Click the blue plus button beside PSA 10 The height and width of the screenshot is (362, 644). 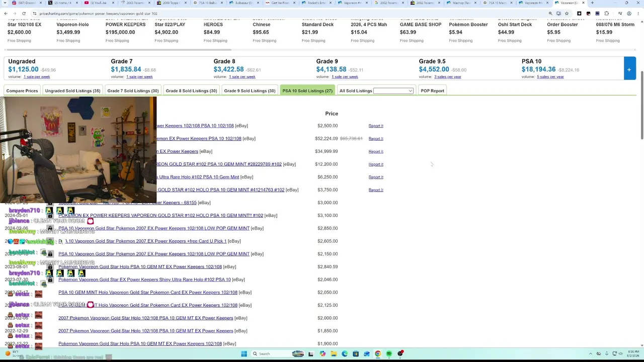pyautogui.click(x=629, y=69)
